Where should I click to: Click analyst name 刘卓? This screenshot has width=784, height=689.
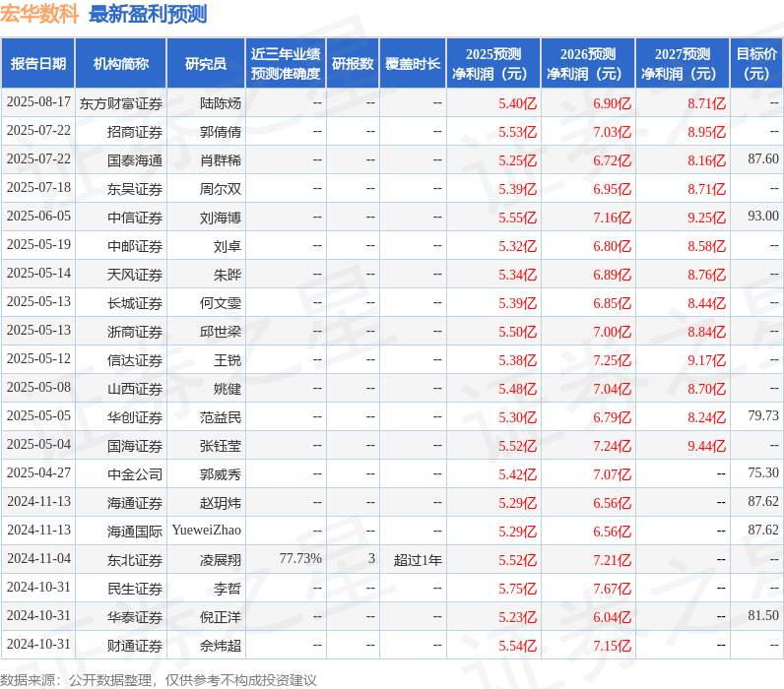(228, 246)
